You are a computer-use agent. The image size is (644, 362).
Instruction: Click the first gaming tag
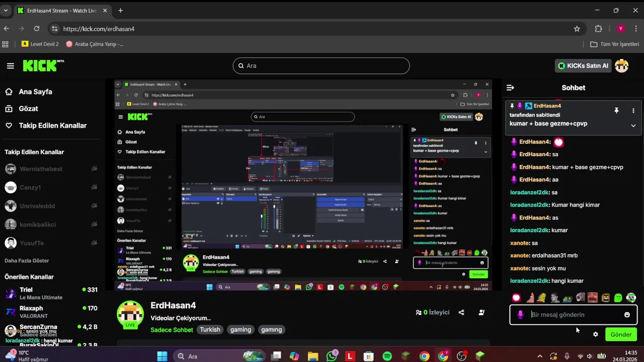[x=240, y=330]
